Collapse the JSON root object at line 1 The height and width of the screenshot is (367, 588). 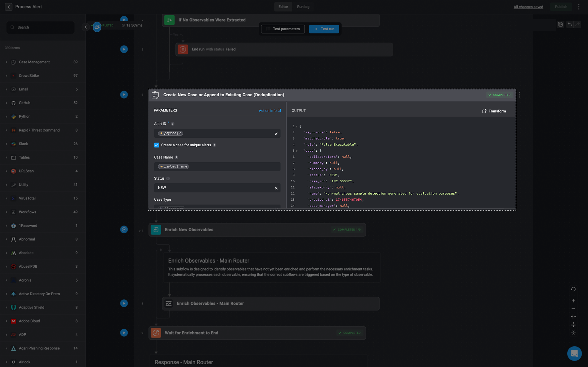point(297,127)
